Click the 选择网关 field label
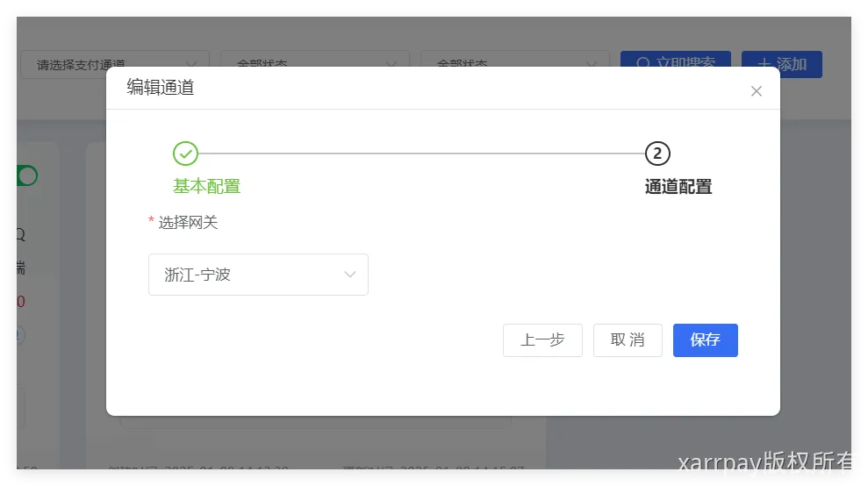Viewport: 868px width, 486px height. 188,223
